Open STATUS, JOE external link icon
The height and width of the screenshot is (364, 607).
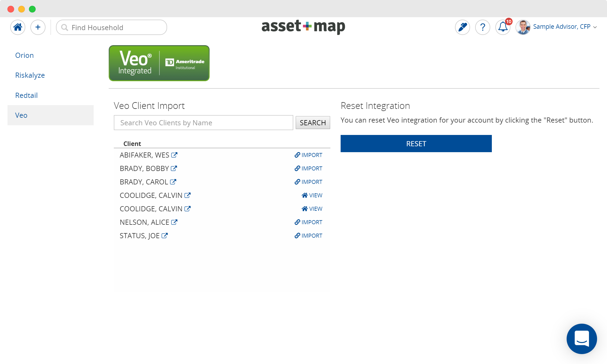coord(165,235)
